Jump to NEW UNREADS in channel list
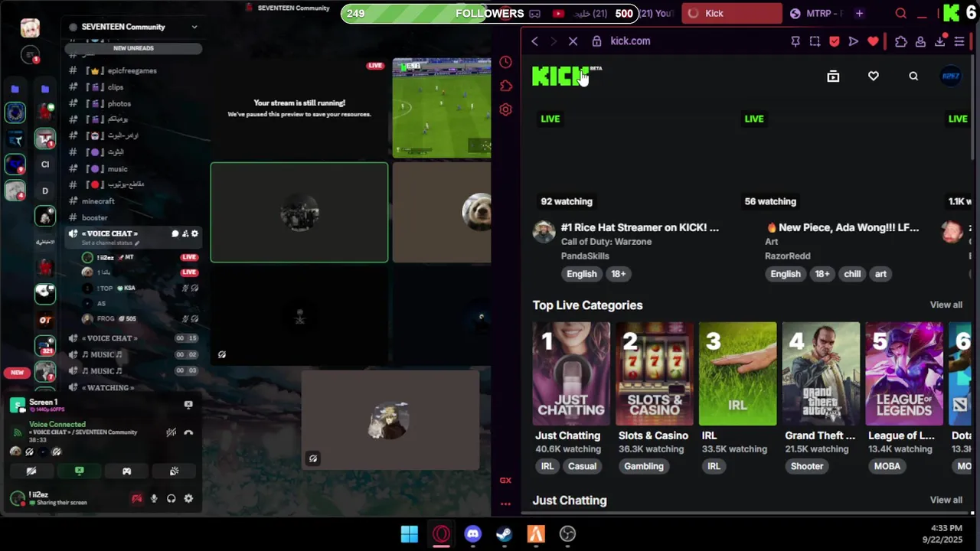Viewport: 980px width, 551px height. coord(133,48)
